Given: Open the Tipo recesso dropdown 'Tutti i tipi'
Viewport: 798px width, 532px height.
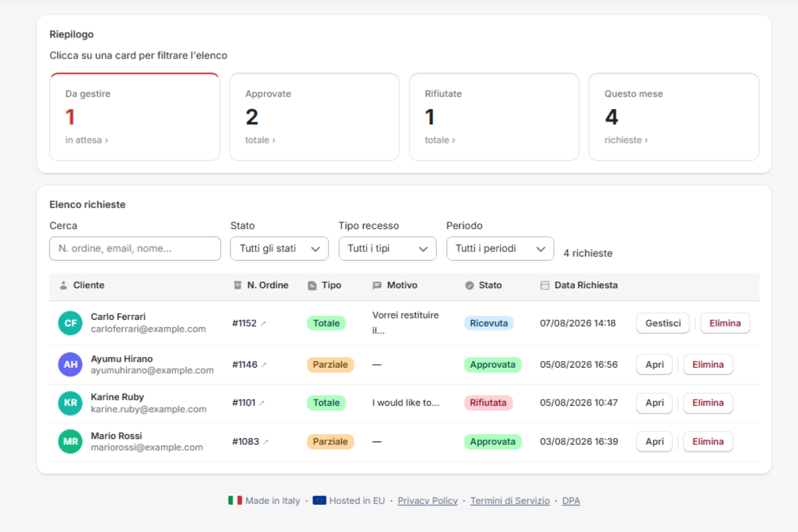Looking at the screenshot, I should (388, 249).
